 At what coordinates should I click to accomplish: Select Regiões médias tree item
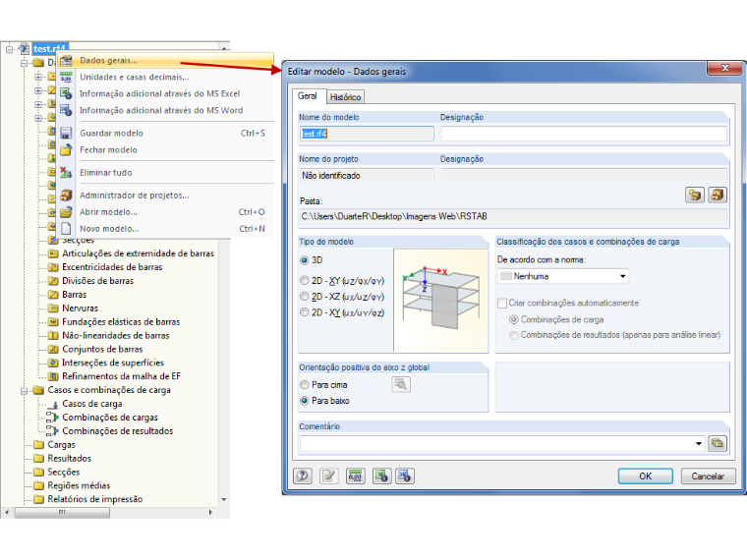point(79,485)
